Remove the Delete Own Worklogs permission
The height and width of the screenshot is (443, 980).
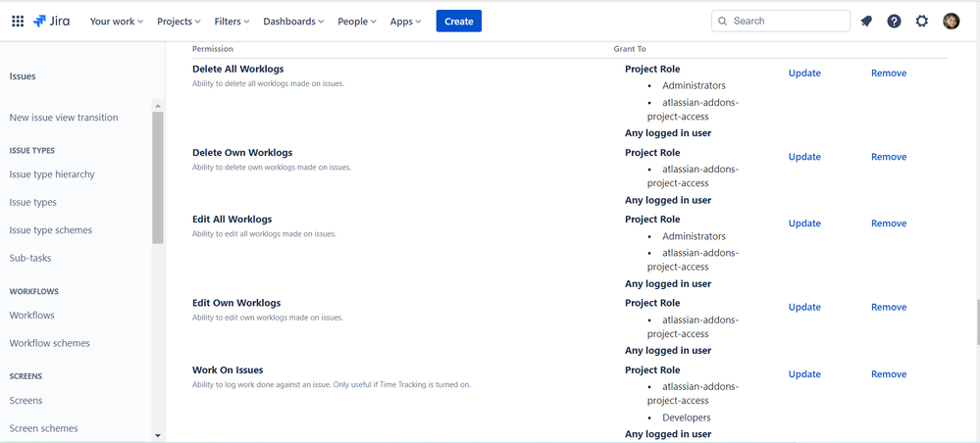coord(889,157)
